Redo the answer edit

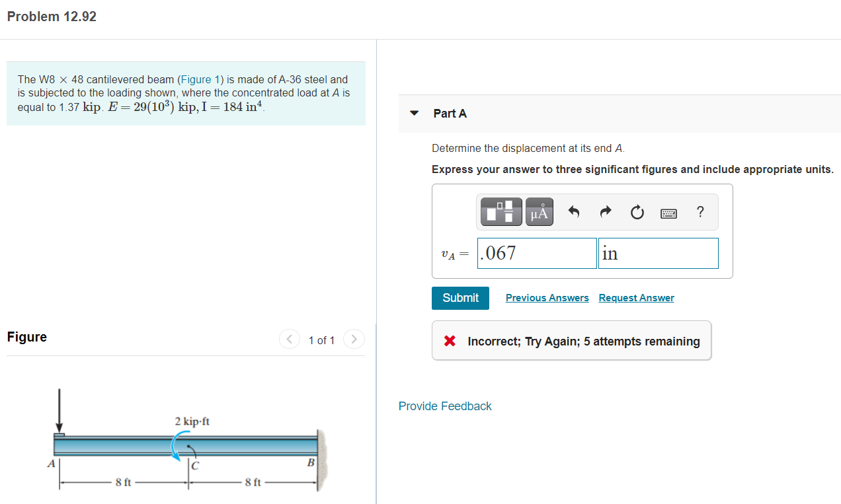click(605, 211)
